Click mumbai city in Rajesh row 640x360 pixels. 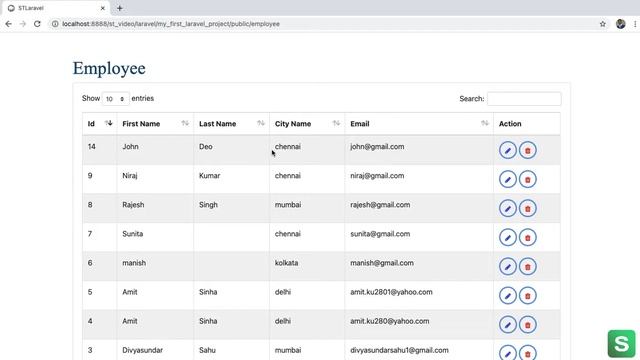click(307, 209)
